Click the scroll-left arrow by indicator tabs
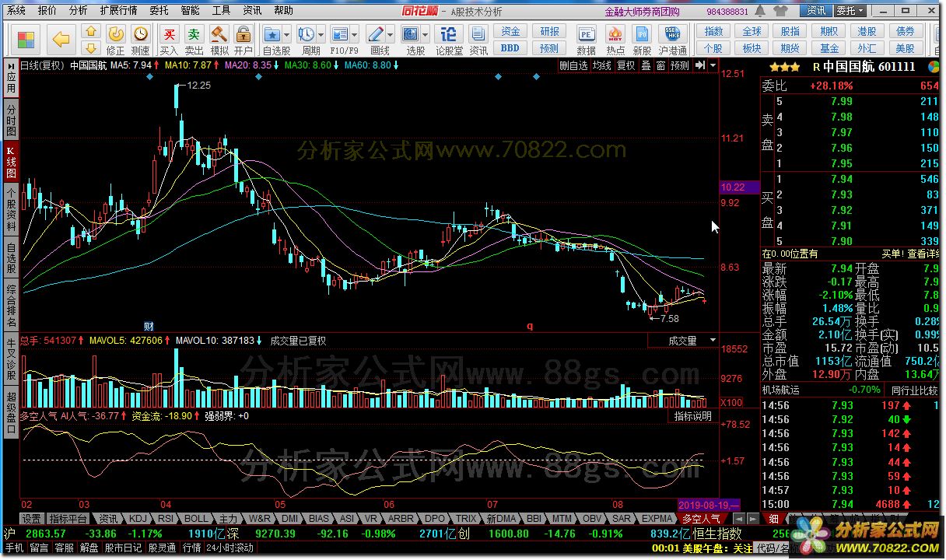 click(738, 518)
